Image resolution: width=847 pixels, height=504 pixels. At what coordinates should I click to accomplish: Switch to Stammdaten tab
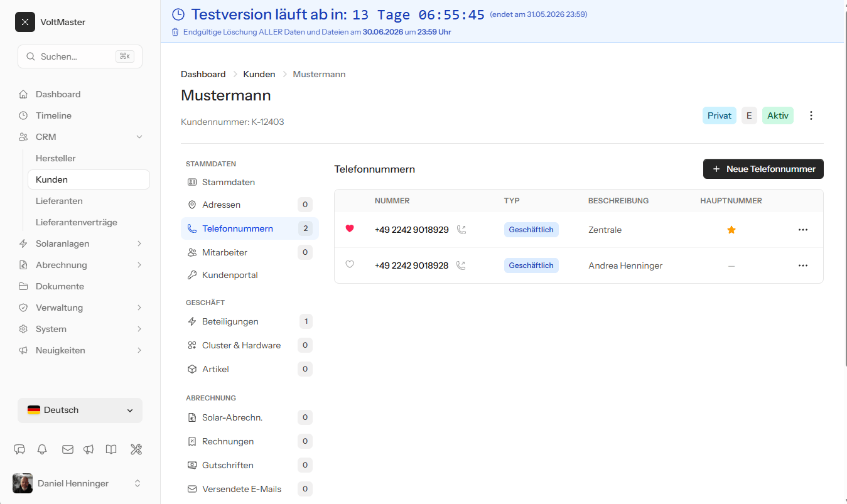[x=250, y=182]
